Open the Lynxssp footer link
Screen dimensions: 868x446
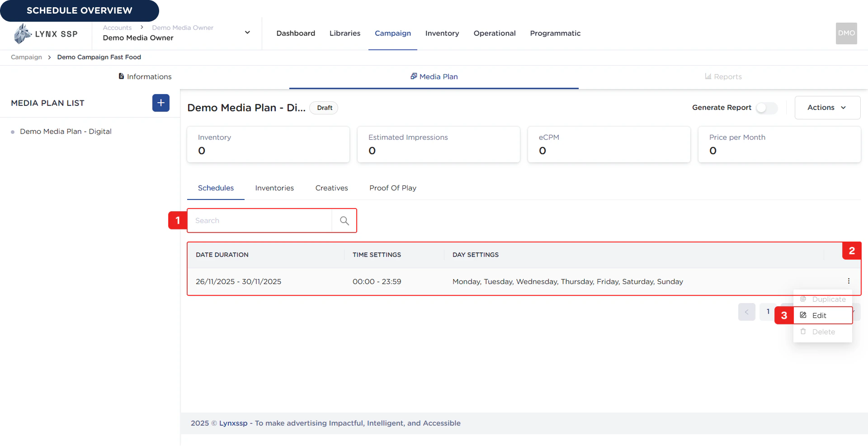[233, 423]
